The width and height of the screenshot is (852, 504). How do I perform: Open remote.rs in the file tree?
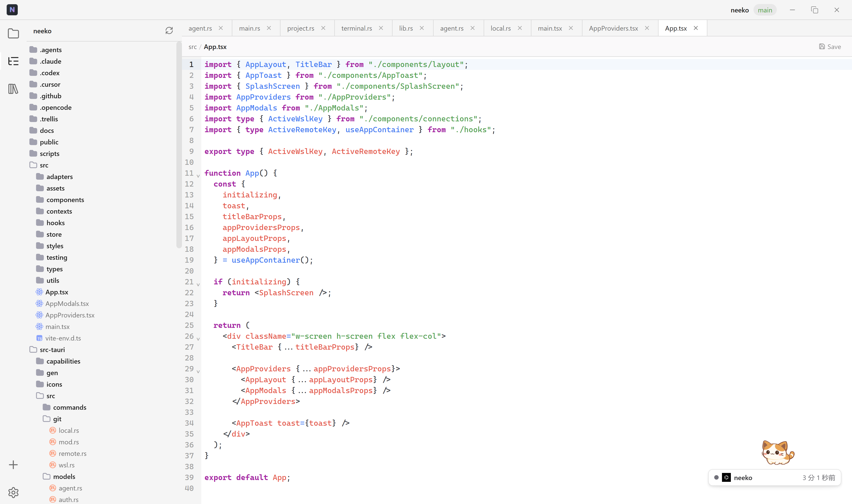[68, 454]
